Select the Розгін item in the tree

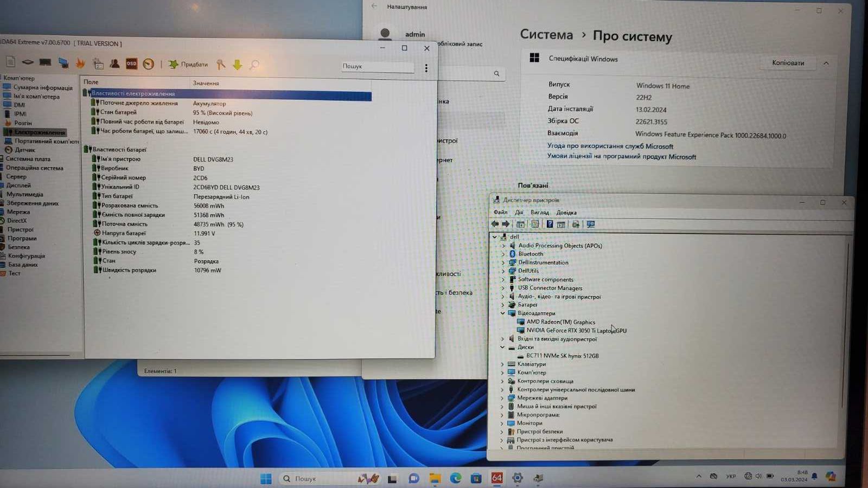click(23, 123)
